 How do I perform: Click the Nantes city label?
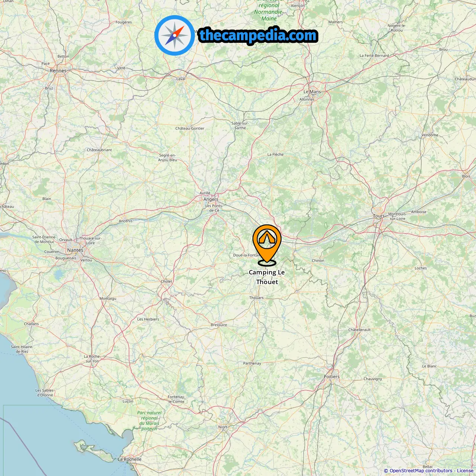[x=75, y=250]
